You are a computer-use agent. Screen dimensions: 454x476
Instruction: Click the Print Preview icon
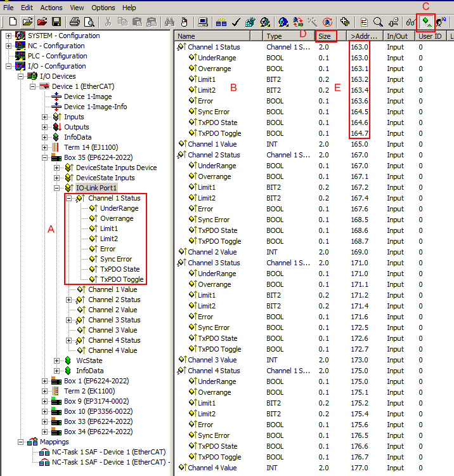tap(89, 22)
